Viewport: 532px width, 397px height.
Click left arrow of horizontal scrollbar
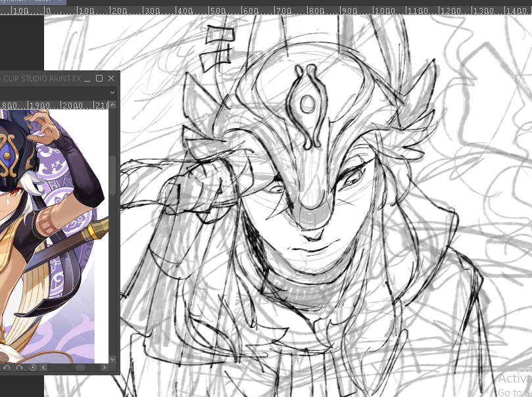point(43,367)
